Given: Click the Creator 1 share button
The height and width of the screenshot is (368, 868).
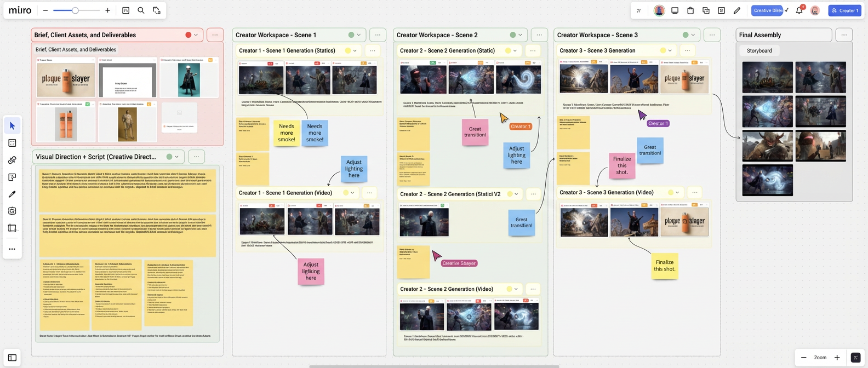Looking at the screenshot, I should coord(844,10).
